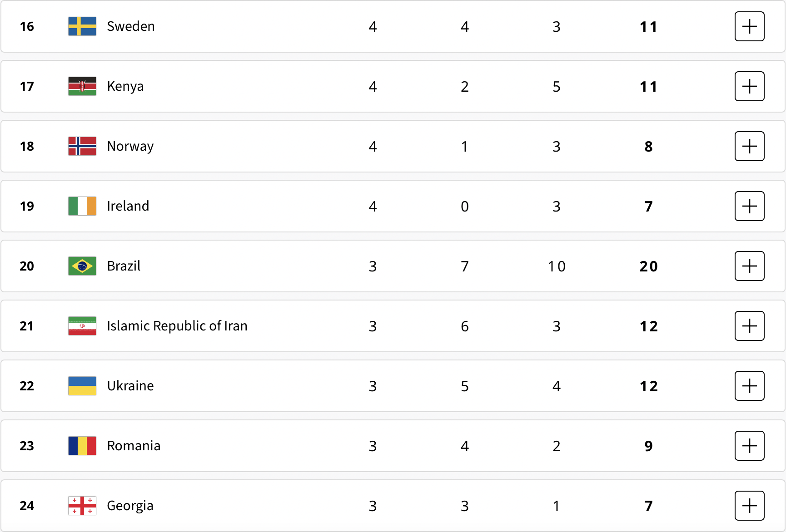786x532 pixels.
Task: Click the Georgia flag icon
Action: (82, 506)
